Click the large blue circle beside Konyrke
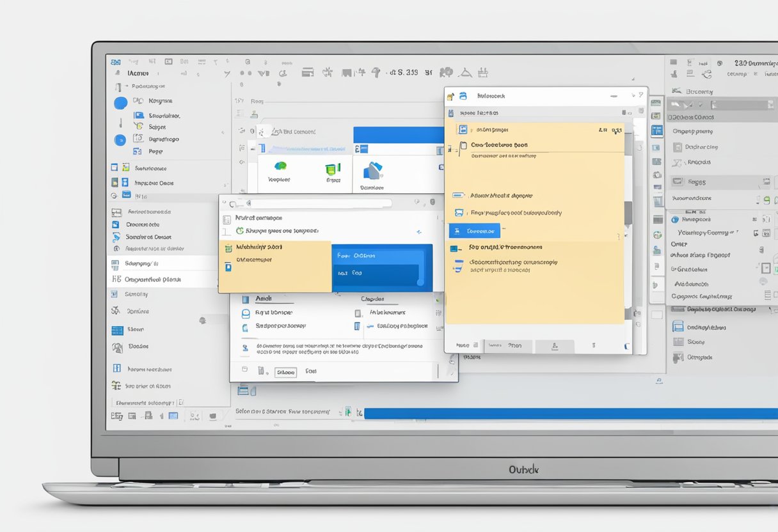778x532 pixels. click(120, 103)
